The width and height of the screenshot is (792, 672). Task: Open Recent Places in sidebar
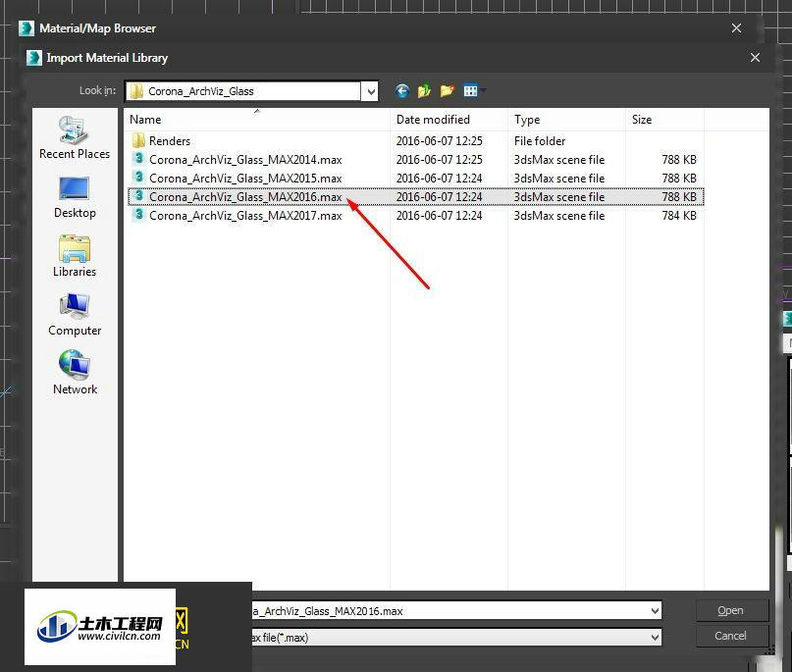75,137
